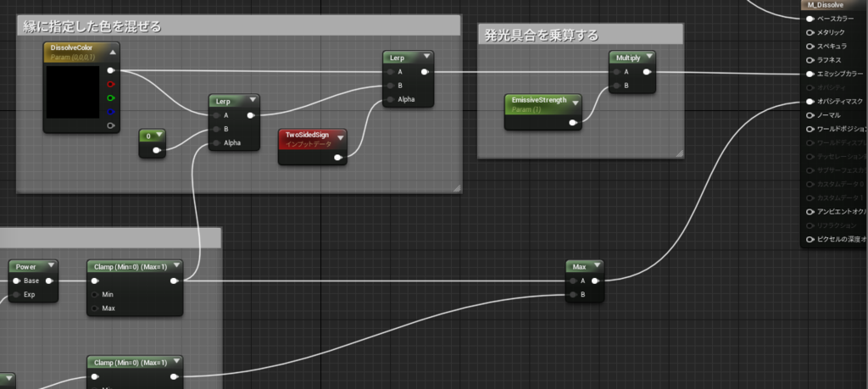Click the Alpha pin of Lerp feeding Multiply

pos(390,100)
